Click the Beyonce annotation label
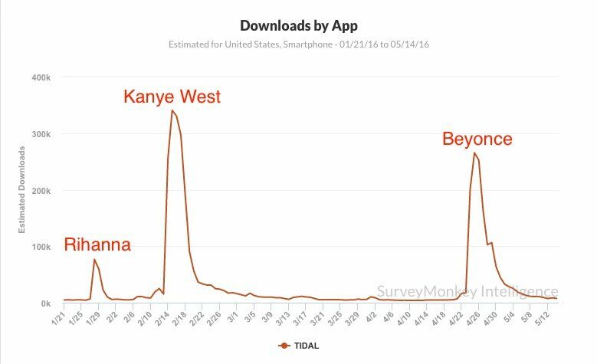Viewport: 597px width, 364px height. (477, 139)
